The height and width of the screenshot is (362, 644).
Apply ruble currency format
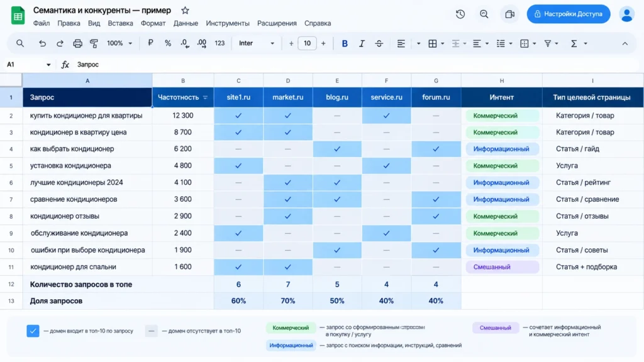pyautogui.click(x=150, y=43)
